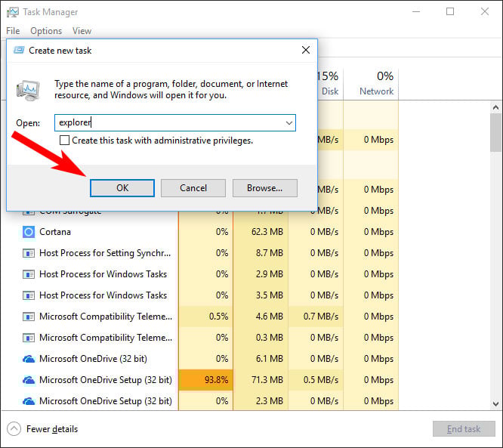This screenshot has width=503, height=448.
Task: Click the 2.3 MB memory value
Action: click(x=270, y=401)
